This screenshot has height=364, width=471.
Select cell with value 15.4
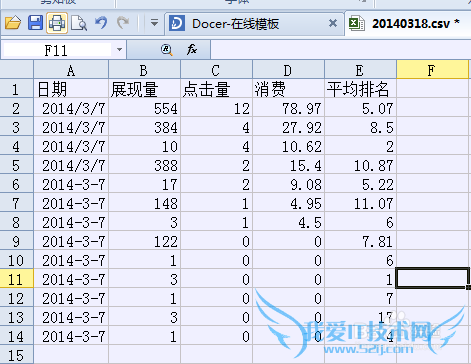pyautogui.click(x=288, y=165)
